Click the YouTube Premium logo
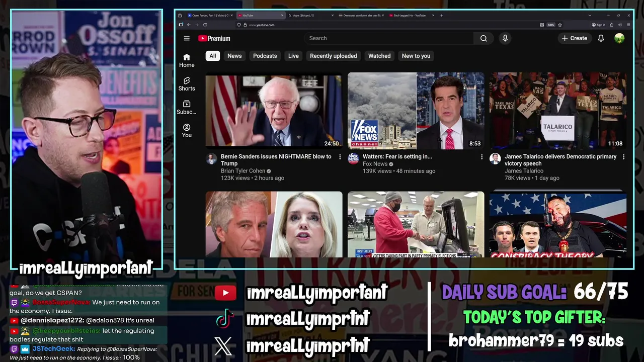Image resolution: width=644 pixels, height=362 pixels. pyautogui.click(x=214, y=38)
